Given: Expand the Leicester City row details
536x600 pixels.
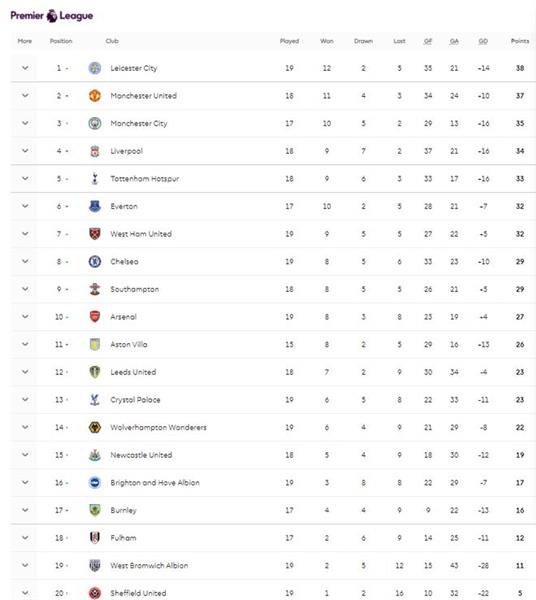Looking at the screenshot, I should (25, 68).
